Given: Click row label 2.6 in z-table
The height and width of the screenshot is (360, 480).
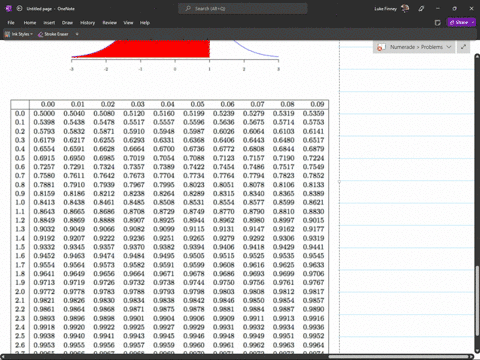Looking at the screenshot, I should [20, 345].
